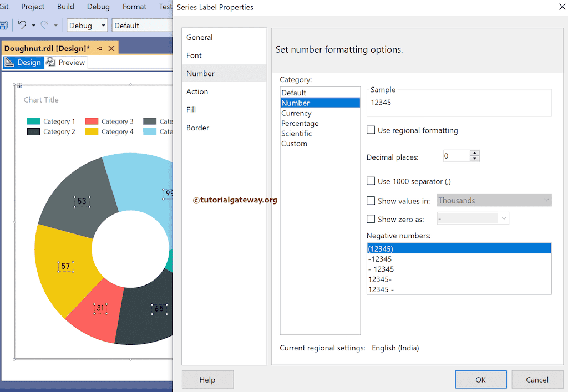Close the Doughnut.rdl document tab
This screenshot has height=392, width=568.
(111, 49)
